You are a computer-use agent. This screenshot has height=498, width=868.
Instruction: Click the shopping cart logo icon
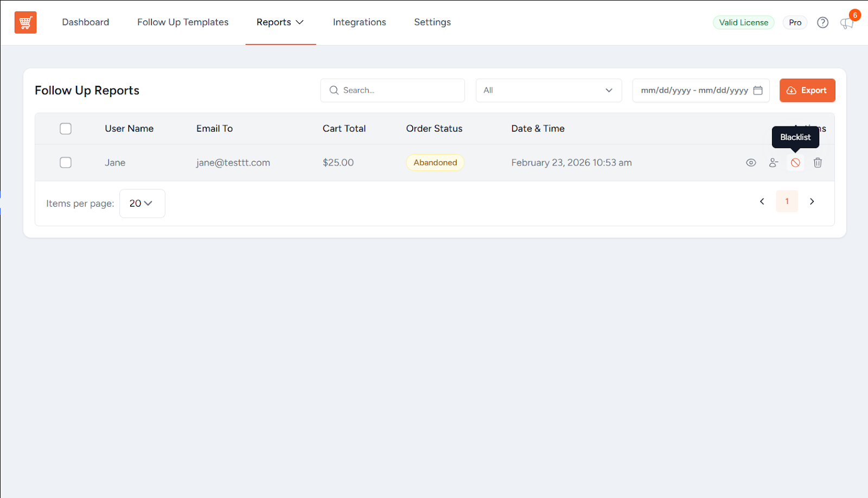25,23
